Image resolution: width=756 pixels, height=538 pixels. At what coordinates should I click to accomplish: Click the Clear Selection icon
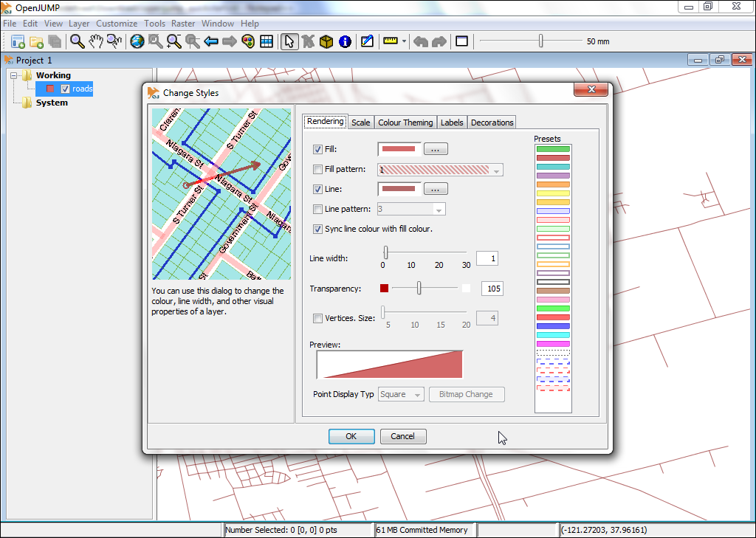coord(308,41)
